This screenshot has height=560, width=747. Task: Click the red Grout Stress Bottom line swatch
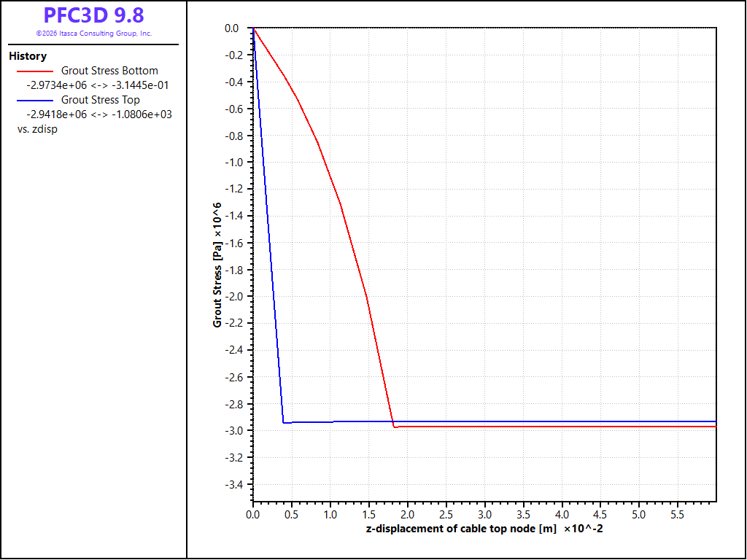tap(35, 71)
